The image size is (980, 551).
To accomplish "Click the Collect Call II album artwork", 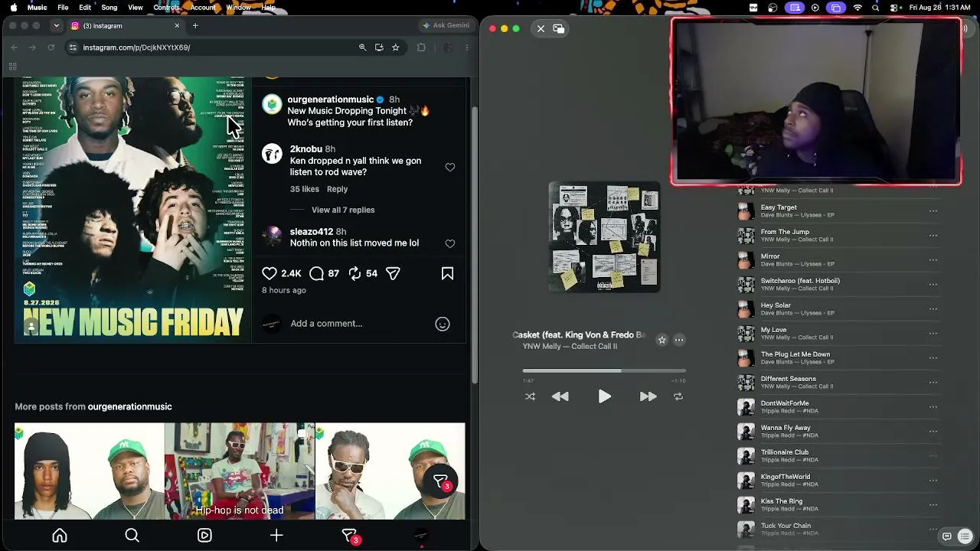I will 604,236.
